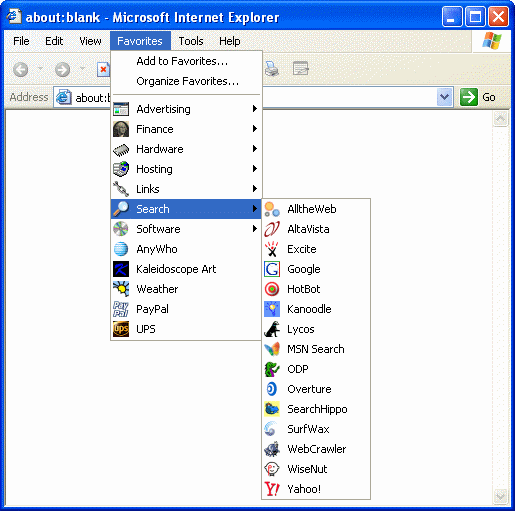Screen dimensions: 515x511
Task: Click the Print toolbar icon
Action: coord(272,69)
